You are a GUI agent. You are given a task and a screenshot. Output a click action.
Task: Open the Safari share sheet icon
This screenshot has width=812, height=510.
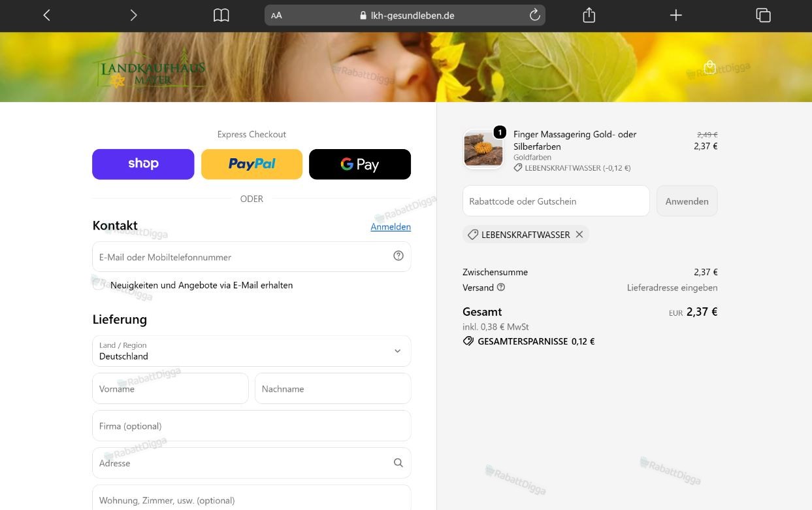(x=589, y=15)
